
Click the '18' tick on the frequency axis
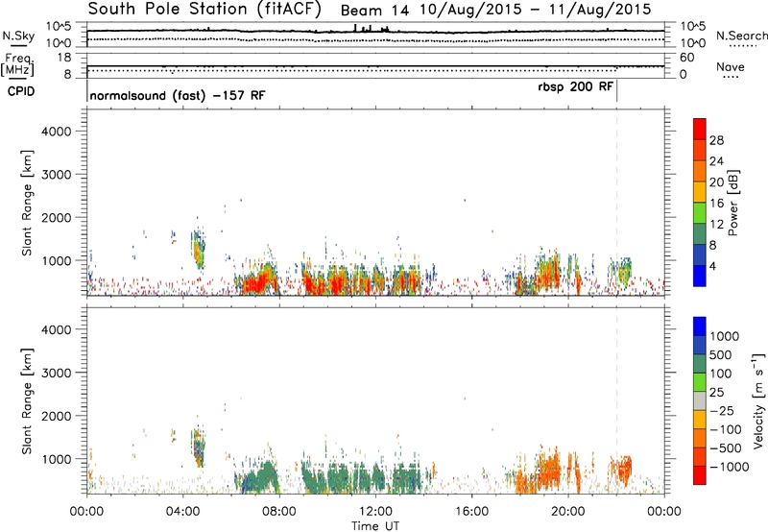[x=64, y=58]
